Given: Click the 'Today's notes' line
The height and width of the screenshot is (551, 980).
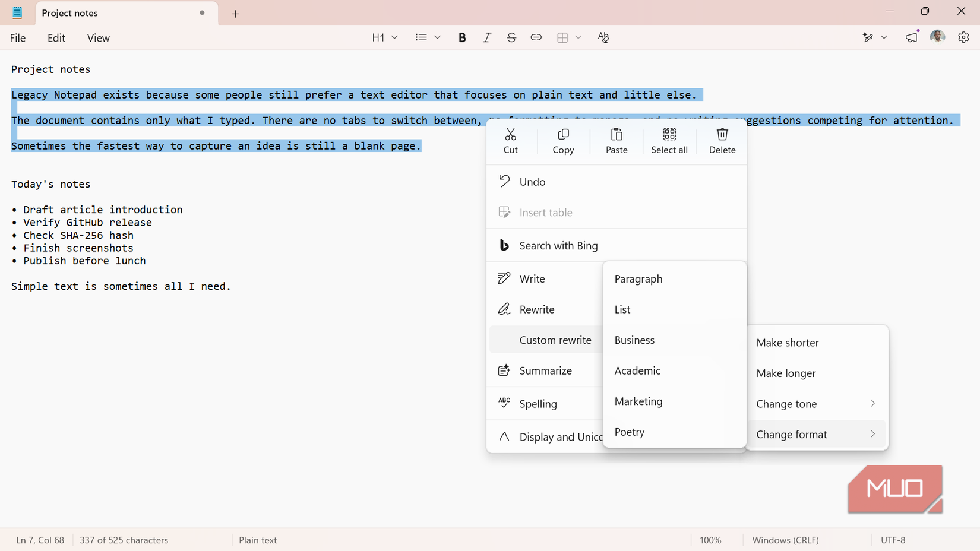Looking at the screenshot, I should pos(50,184).
